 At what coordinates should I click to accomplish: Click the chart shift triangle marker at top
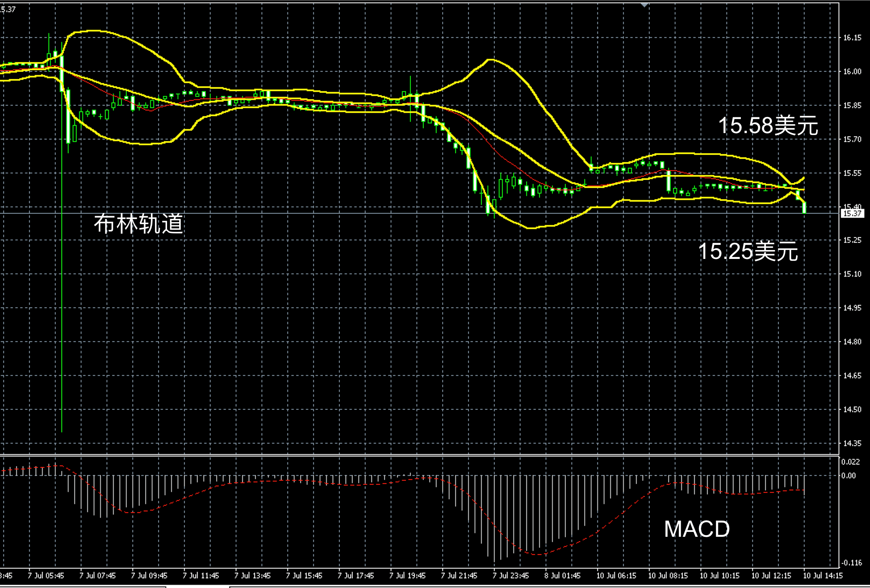[x=644, y=5]
